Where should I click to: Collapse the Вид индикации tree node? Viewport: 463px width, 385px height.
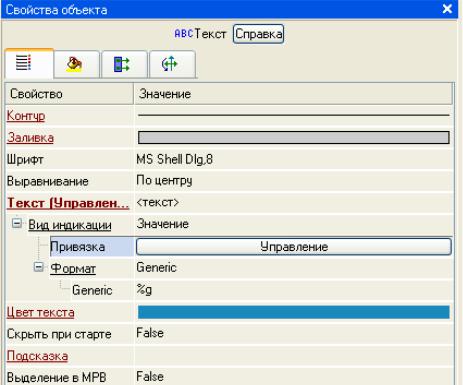tap(17, 223)
